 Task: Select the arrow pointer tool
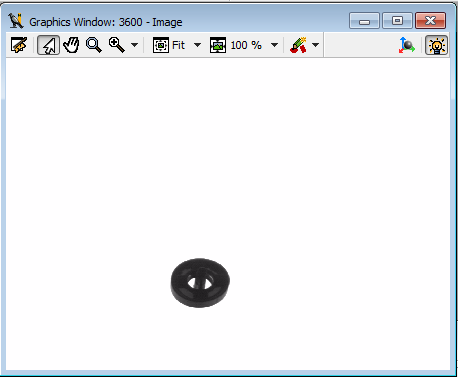coord(49,45)
